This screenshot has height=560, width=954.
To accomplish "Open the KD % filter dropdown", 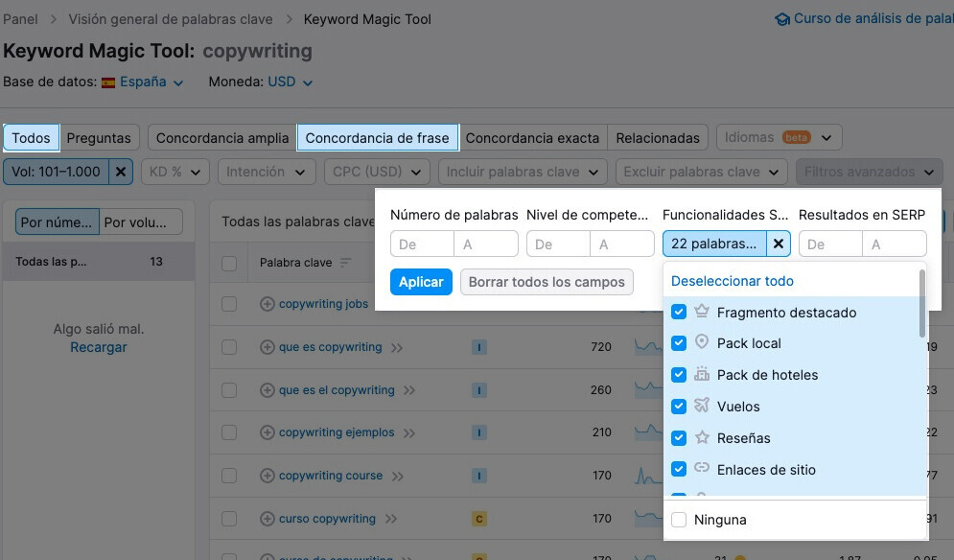I will coord(175,172).
